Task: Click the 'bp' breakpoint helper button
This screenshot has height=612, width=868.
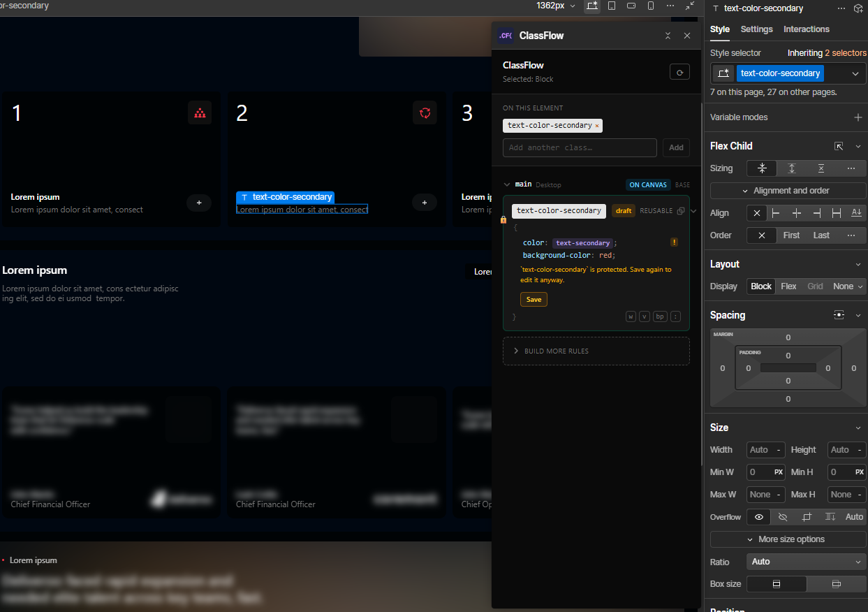Action: (x=660, y=316)
